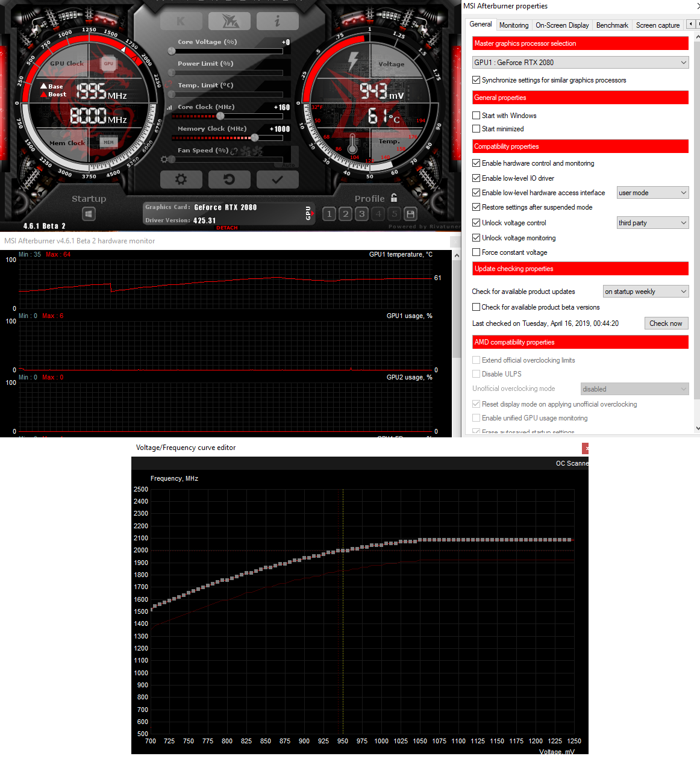The image size is (700, 759).
Task: Switch to the General tab
Action: tap(481, 24)
